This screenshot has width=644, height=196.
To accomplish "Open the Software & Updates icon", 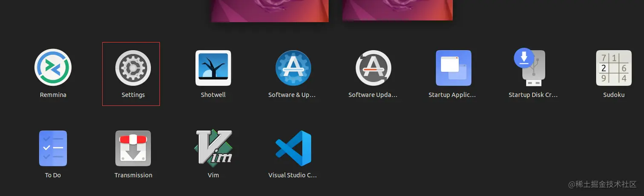I will [x=293, y=68].
